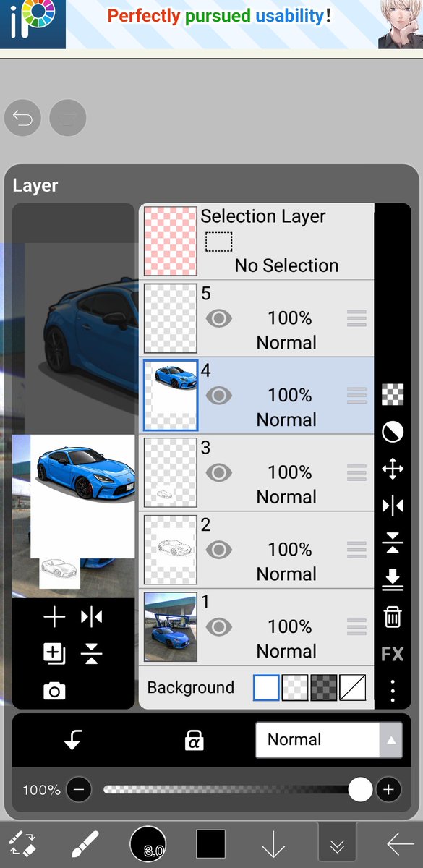The height and width of the screenshot is (868, 423).
Task: Hide layer 2 with eye icon
Action: pyautogui.click(x=219, y=550)
